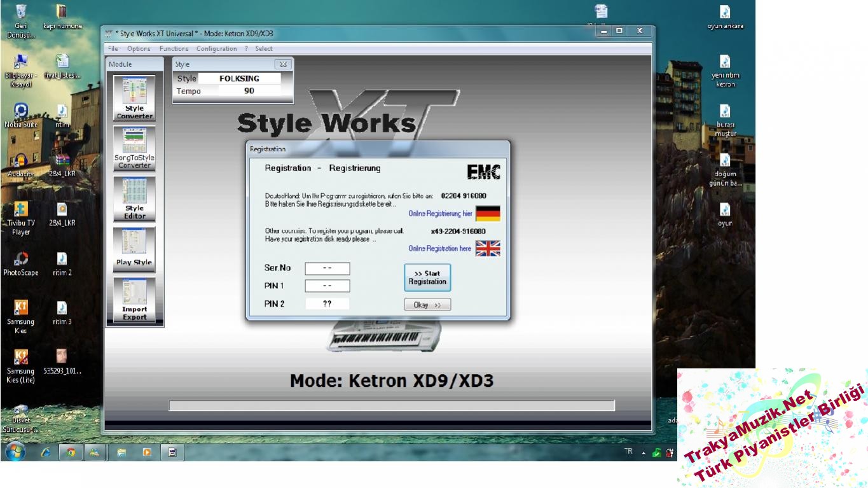Open the Functions menu

pyautogui.click(x=174, y=48)
